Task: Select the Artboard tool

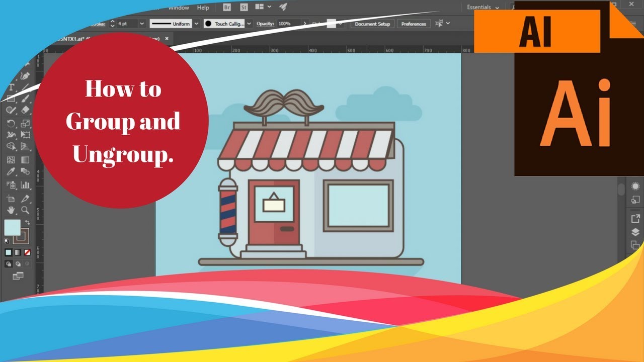Action: coord(11,199)
